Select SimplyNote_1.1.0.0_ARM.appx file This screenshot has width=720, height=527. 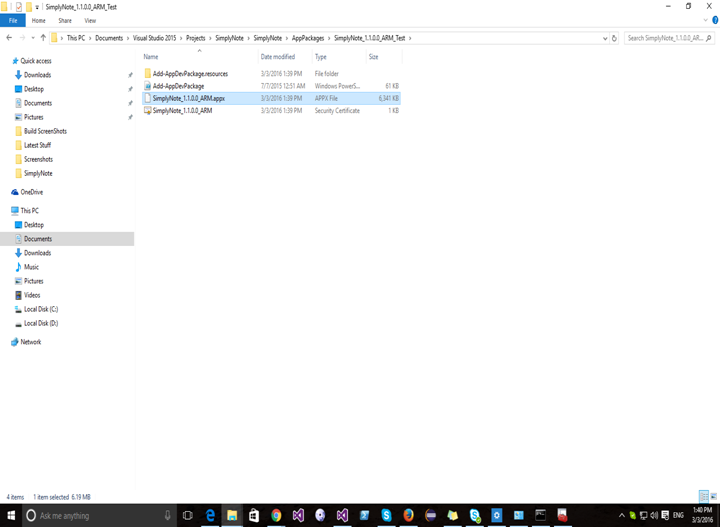coord(271,98)
